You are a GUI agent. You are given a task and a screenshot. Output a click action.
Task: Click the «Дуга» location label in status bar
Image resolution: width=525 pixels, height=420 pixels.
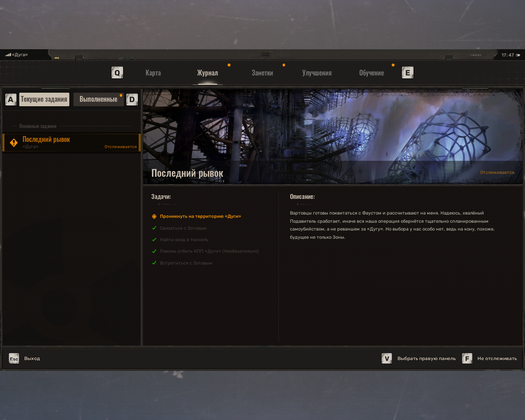click(20, 55)
